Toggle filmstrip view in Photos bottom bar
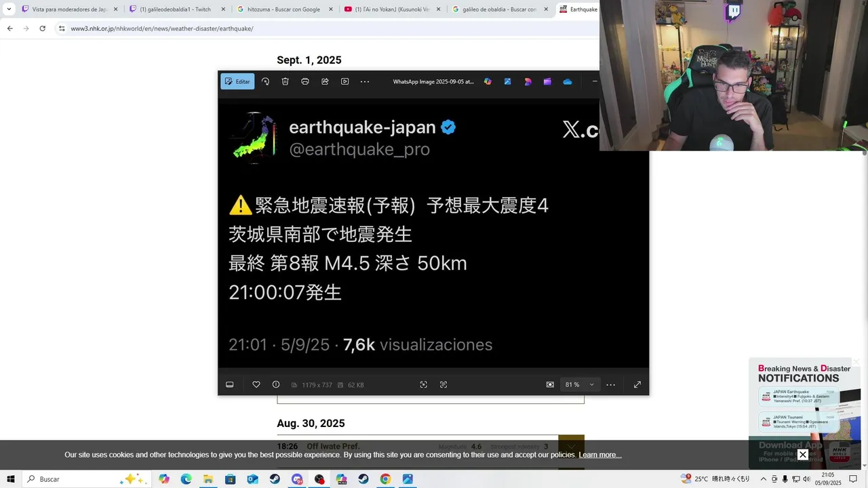 [x=230, y=384]
